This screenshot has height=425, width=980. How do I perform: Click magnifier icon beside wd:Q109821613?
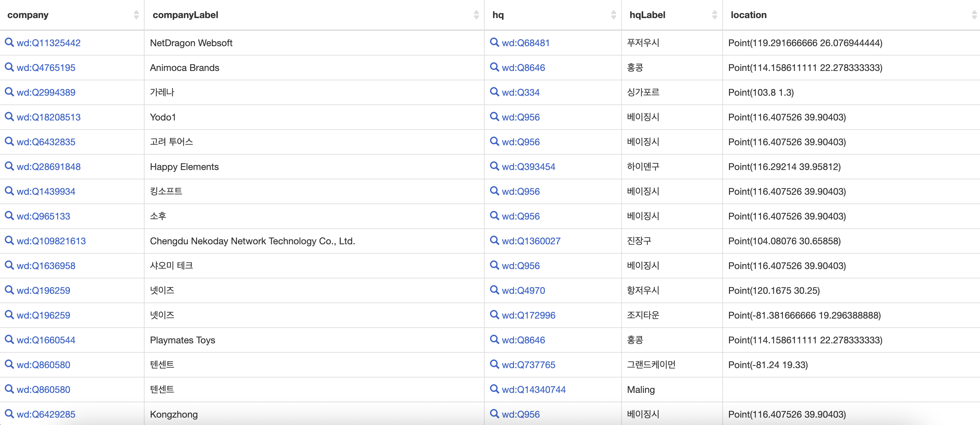point(9,240)
